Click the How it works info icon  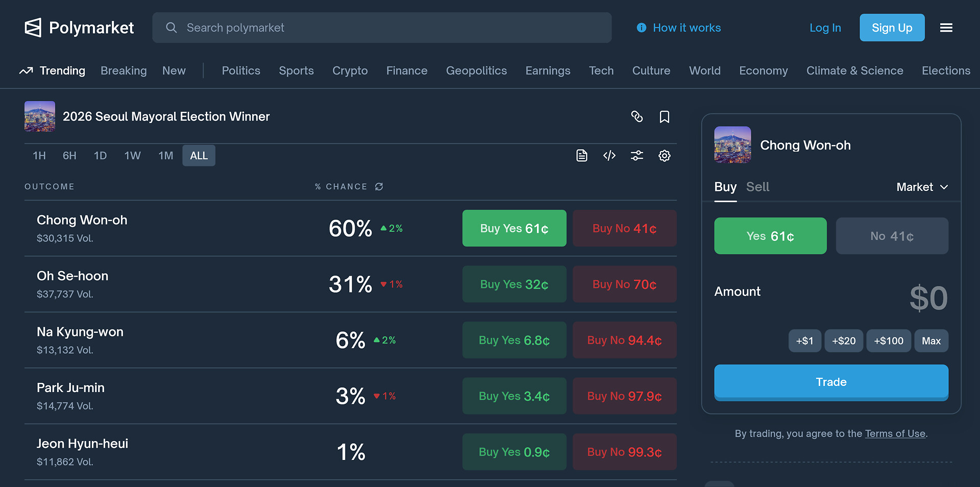(x=642, y=28)
